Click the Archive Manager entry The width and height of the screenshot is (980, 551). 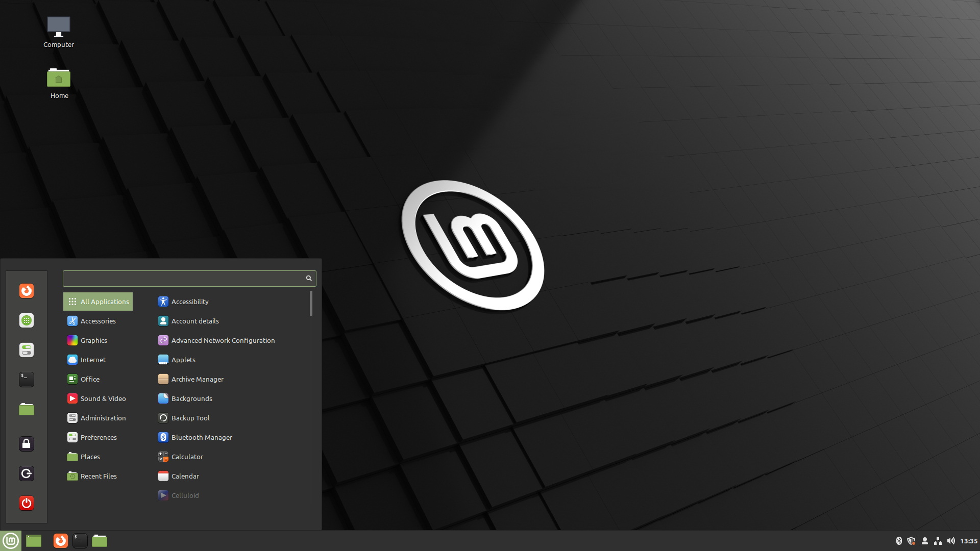(198, 379)
